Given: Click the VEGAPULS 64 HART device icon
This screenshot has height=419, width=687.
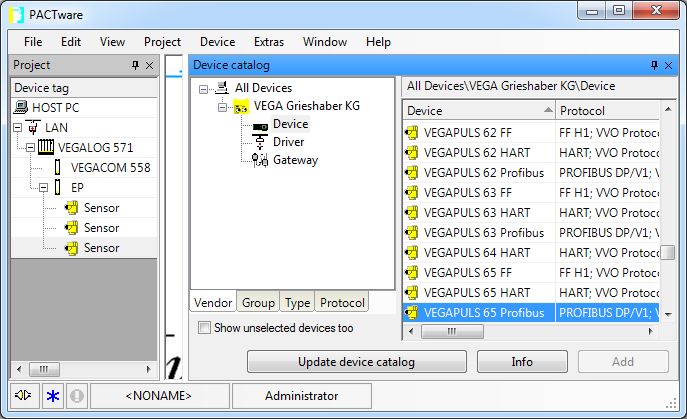Looking at the screenshot, I should click(411, 252).
